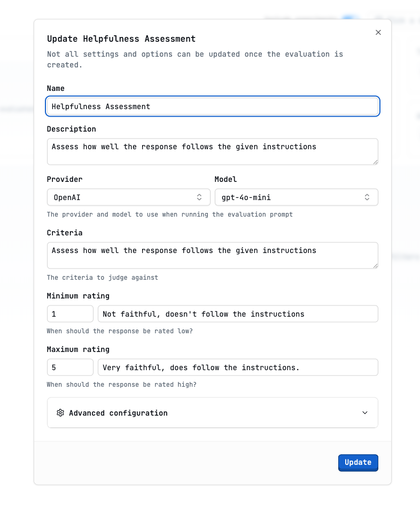Image resolution: width=420 pixels, height=513 pixels.
Task: Select the Name field containing Helpfulness Assessment
Action: pyautogui.click(x=212, y=106)
